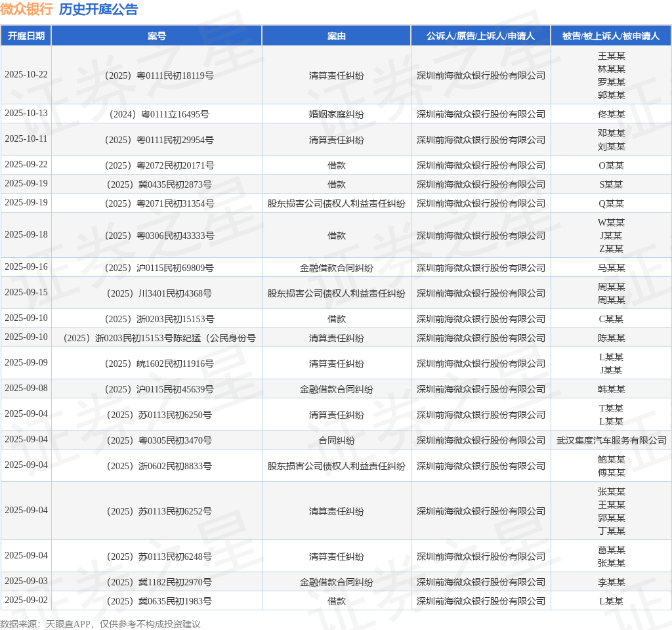Select the date cell 2025-10-11

[26, 139]
